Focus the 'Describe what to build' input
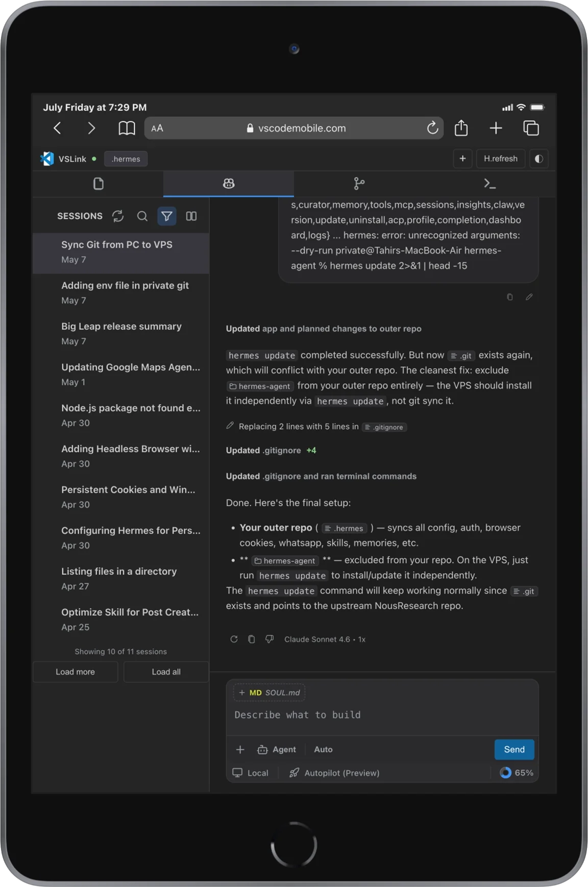 click(x=382, y=715)
